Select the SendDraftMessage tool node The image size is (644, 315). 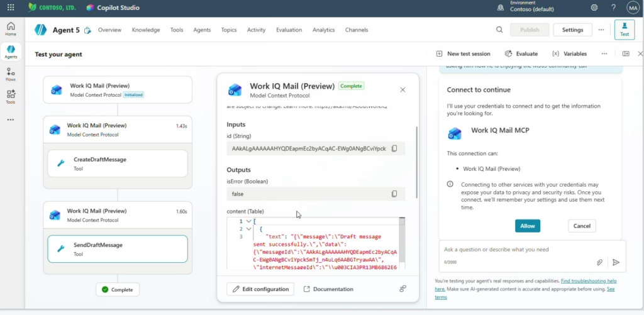click(x=118, y=249)
